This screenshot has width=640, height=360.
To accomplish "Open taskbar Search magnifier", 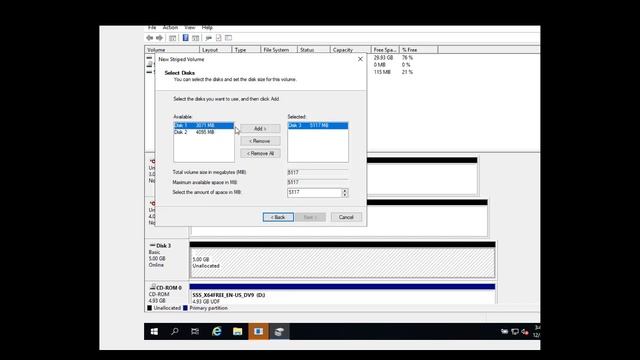I will tap(175, 331).
